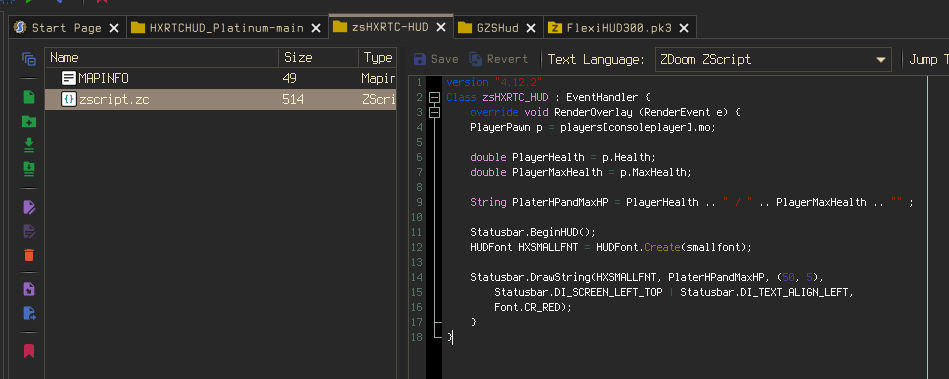Switch to the GZSHud tab

497,28
